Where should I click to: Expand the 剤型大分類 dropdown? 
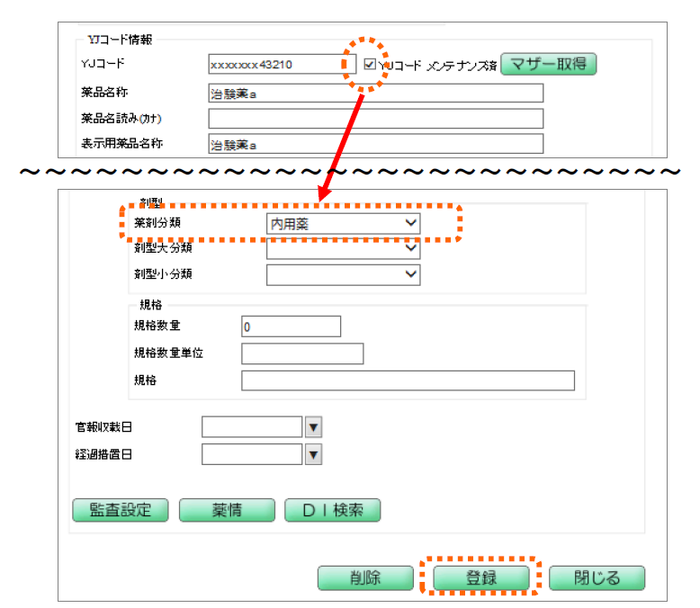(343, 249)
